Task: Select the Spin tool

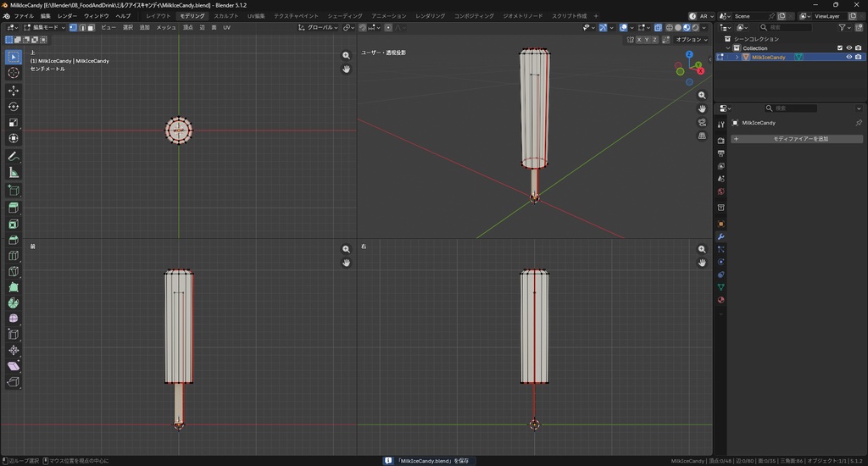Action: coord(14,302)
